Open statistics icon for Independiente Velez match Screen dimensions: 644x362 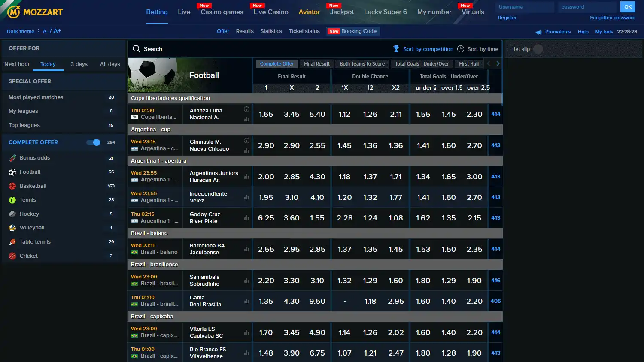pyautogui.click(x=246, y=197)
